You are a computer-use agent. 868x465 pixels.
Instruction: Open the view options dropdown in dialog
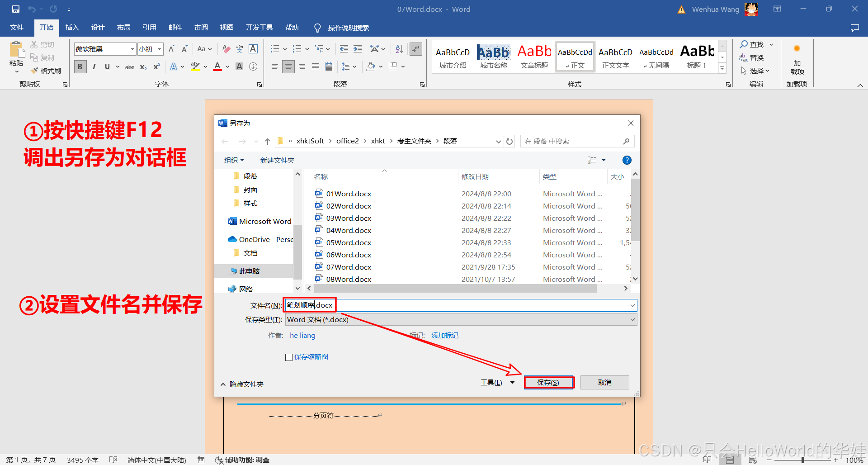(604, 160)
